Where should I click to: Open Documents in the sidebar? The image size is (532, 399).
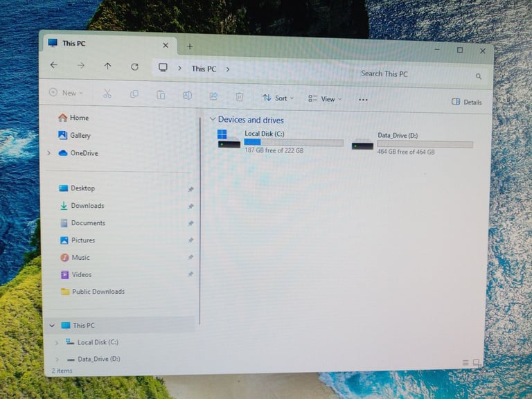click(x=83, y=223)
